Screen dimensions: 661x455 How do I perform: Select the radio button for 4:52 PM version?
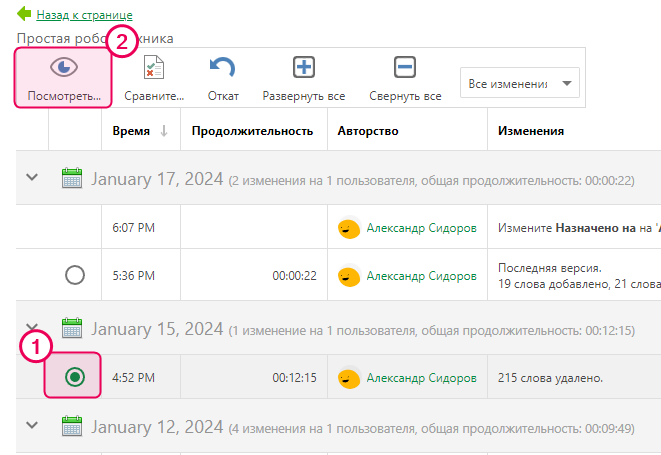74,377
